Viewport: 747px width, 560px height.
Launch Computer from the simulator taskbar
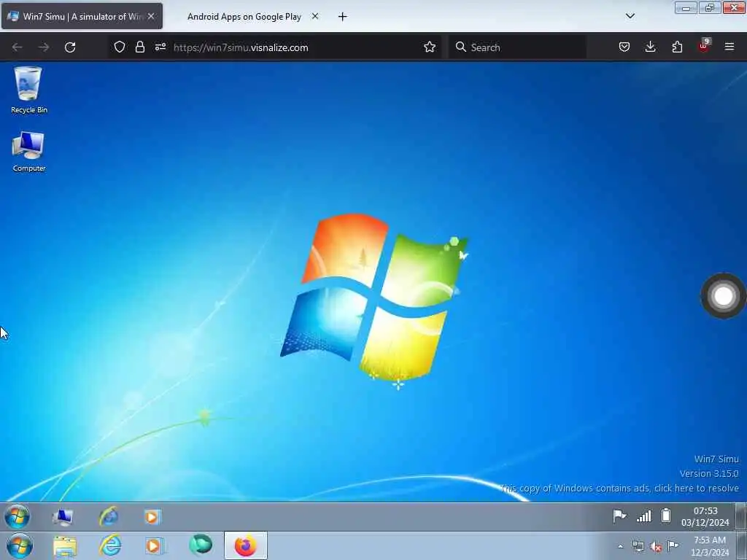(63, 517)
